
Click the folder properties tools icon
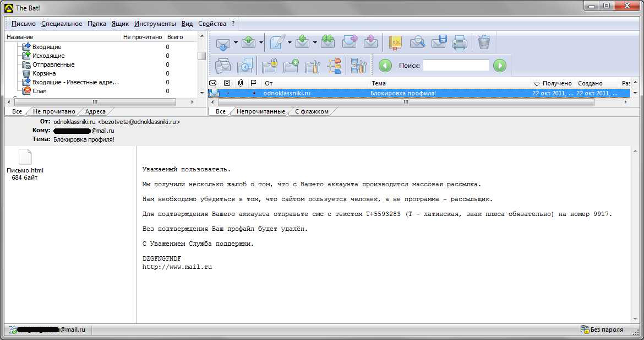pyautogui.click(x=313, y=66)
